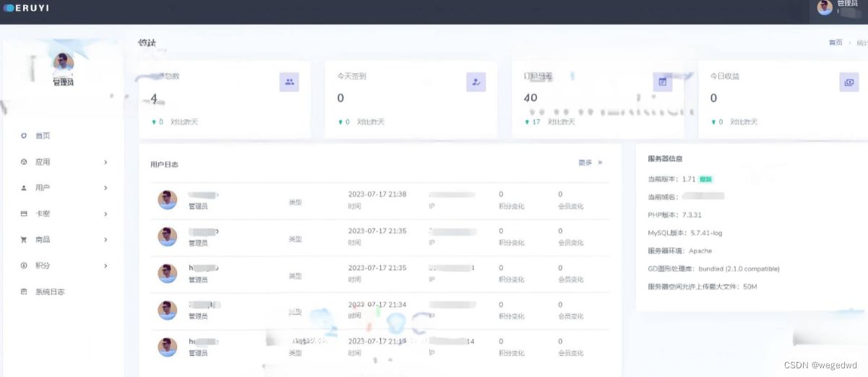The height and width of the screenshot is (377, 868).
Task: Click the cube icon beside 应用
Action: point(24,162)
